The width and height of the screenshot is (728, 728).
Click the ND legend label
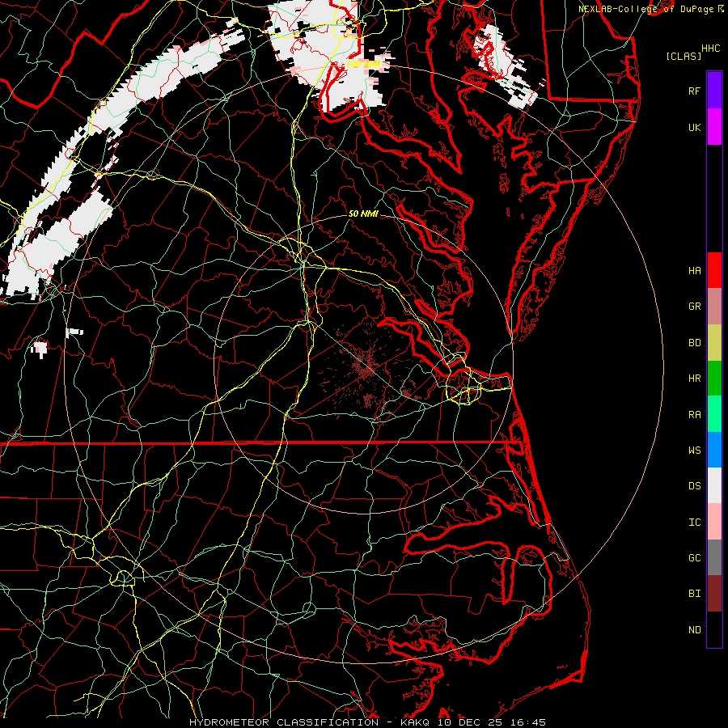click(695, 630)
